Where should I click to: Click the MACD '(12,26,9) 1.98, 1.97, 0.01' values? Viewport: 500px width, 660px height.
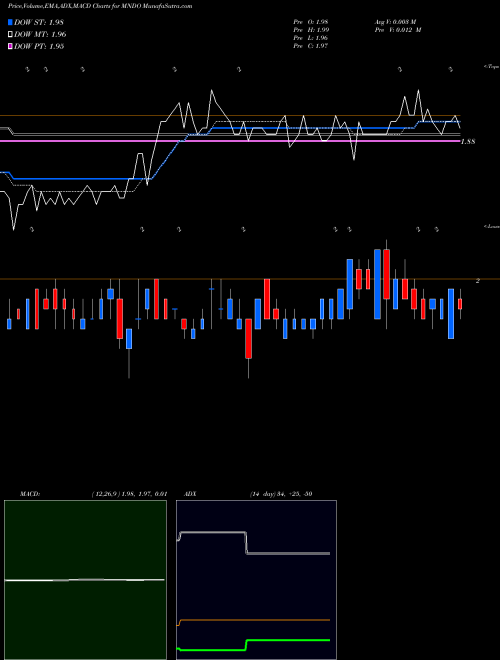(x=130, y=494)
